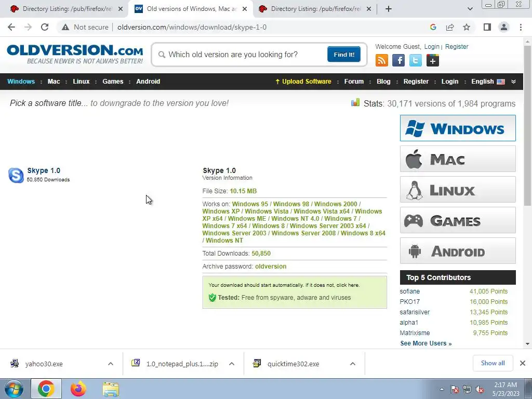This screenshot has height=399, width=532.
Task: Open Chrome side panel icon
Action: point(487,27)
